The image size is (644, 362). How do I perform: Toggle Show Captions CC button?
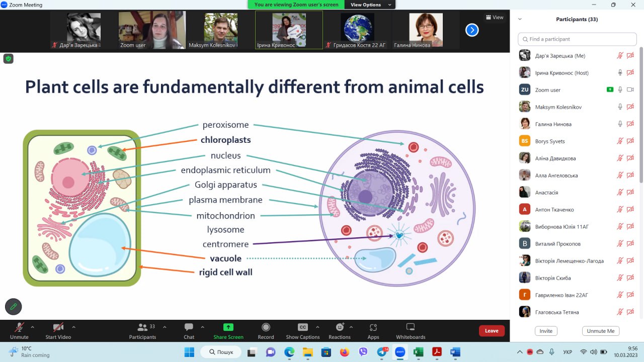tap(302, 327)
